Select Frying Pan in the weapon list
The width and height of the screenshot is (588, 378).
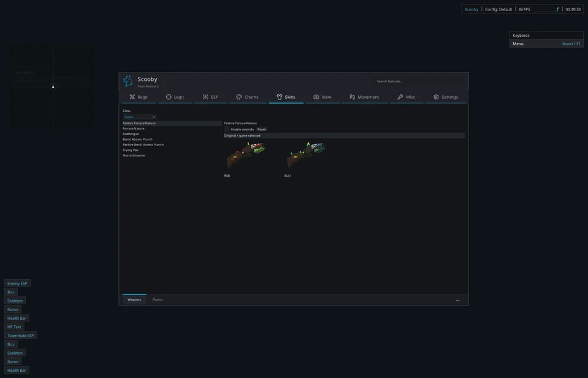click(x=172, y=150)
